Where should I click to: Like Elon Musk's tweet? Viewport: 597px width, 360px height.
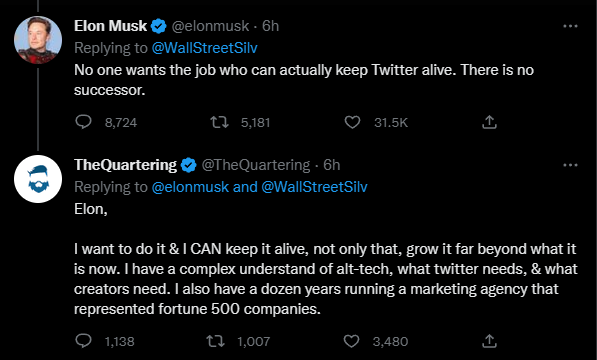[352, 122]
